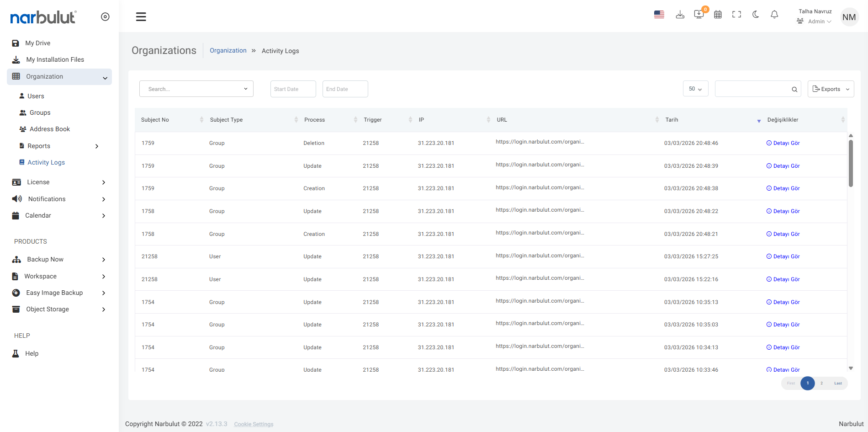Open the Exports dropdown
This screenshot has height=432, width=868.
(x=831, y=89)
